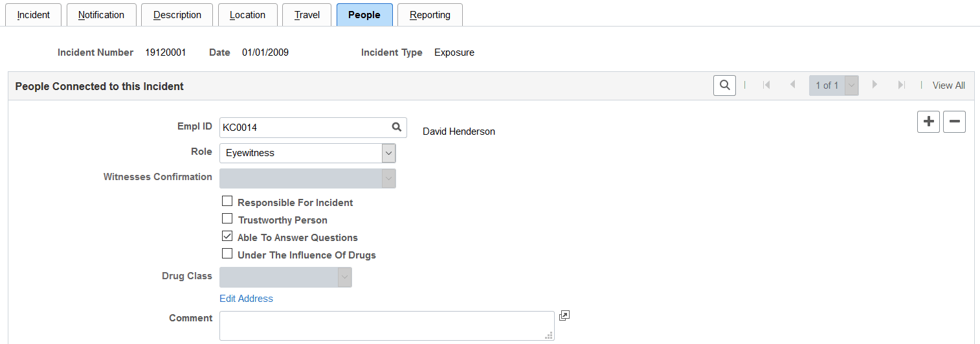Enable Trustworthy Person checkbox
Image resolution: width=980 pixels, height=344 pixels.
point(227,219)
